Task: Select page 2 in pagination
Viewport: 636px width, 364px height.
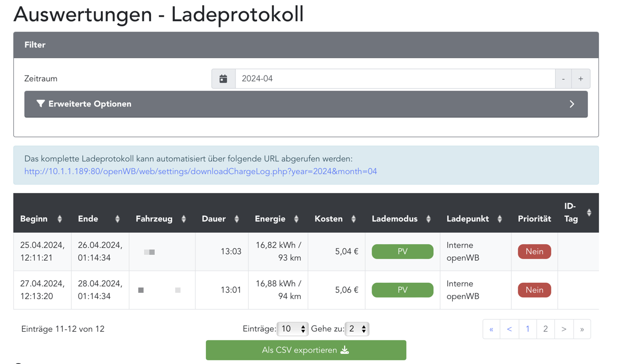Action: 546,329
